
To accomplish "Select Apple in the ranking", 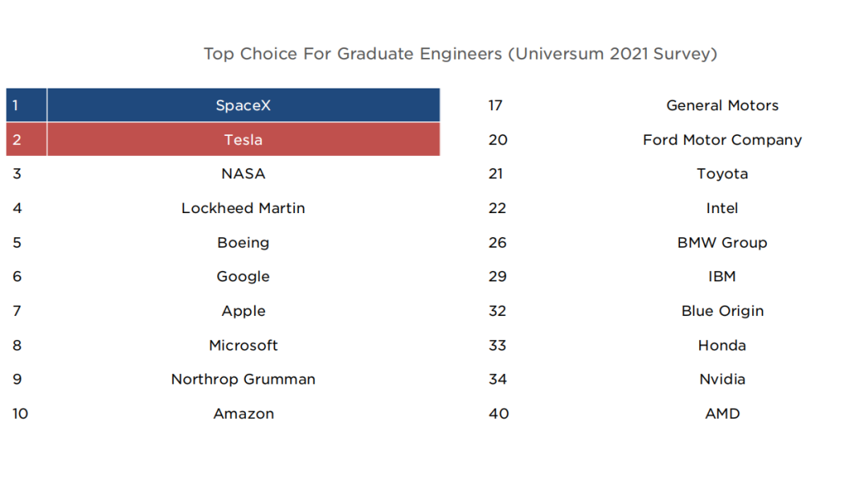I will pyautogui.click(x=243, y=311).
